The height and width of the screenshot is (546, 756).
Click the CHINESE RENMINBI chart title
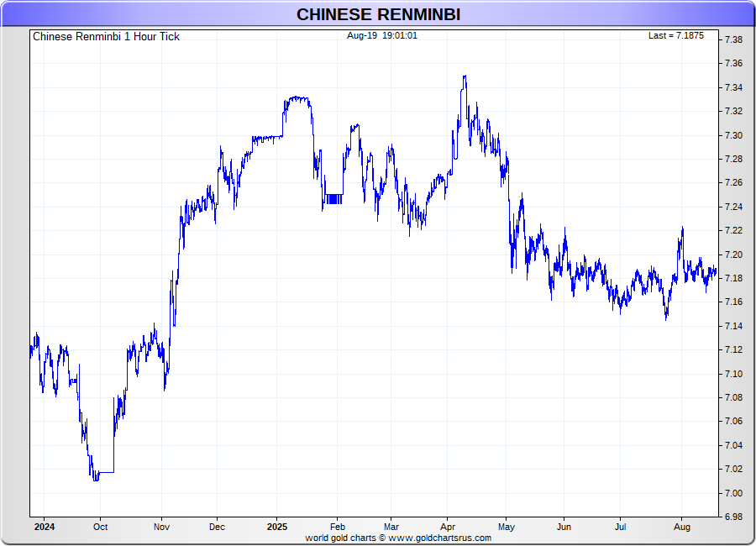tap(378, 14)
